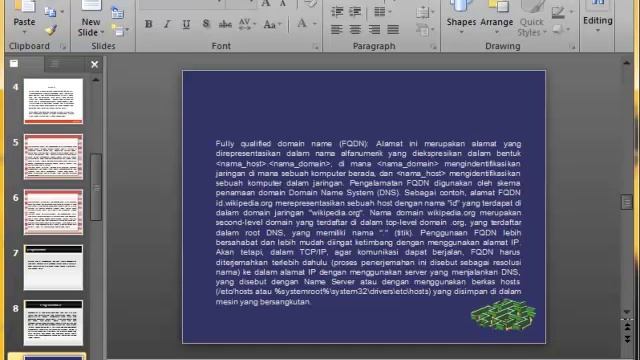640x360 pixels.
Task: Click Increase List Level icon
Action: pos(355,11)
